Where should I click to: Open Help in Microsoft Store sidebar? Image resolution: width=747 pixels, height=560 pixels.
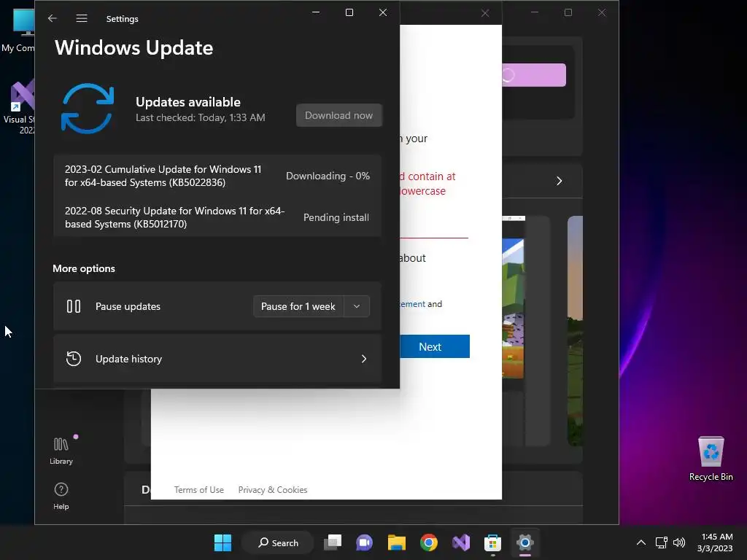point(61,496)
